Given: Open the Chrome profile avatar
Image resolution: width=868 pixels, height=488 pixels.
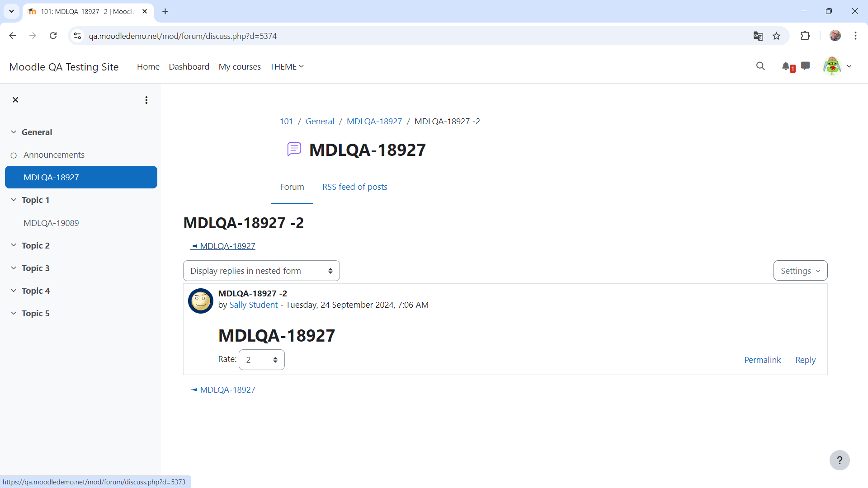Looking at the screenshot, I should coord(835,36).
